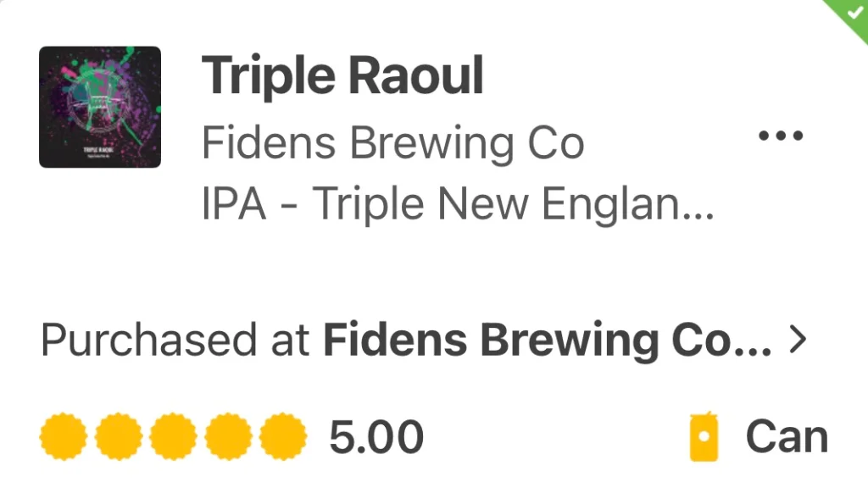Select the fifth rating star
868x504 pixels.
[x=282, y=437]
